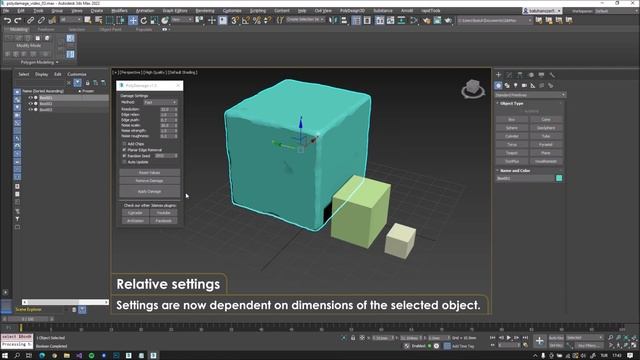Open the user account sign-in dropdown

pos(542,11)
